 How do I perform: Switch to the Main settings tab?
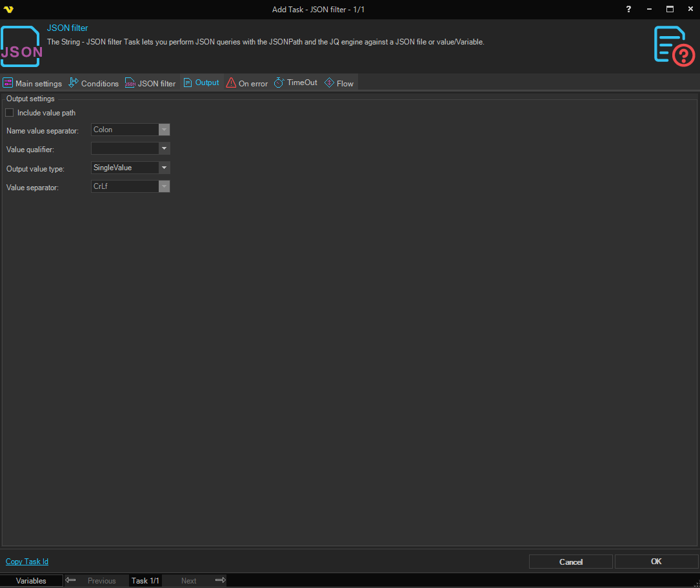pyautogui.click(x=33, y=83)
